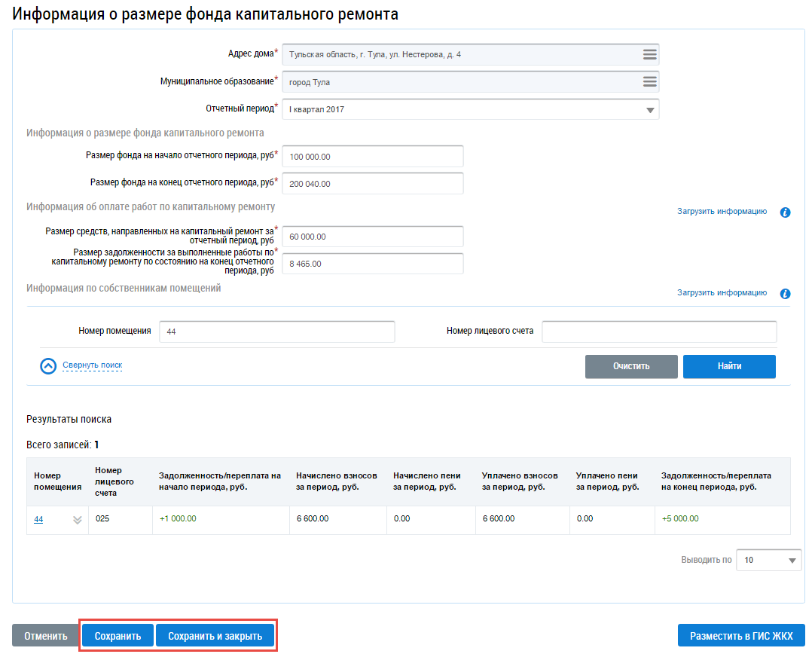Screen dimensions: 812x654
Task: Open the house address list menu icon
Action: tap(649, 55)
